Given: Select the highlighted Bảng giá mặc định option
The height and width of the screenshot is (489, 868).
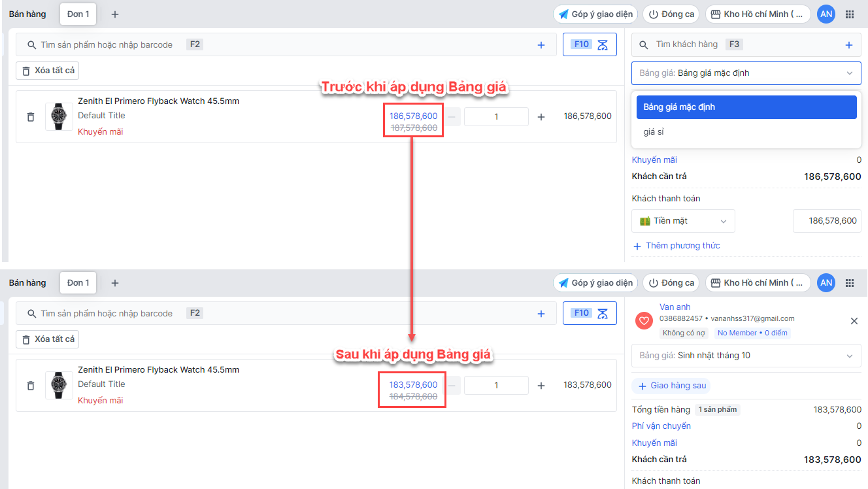Looking at the screenshot, I should pos(746,107).
